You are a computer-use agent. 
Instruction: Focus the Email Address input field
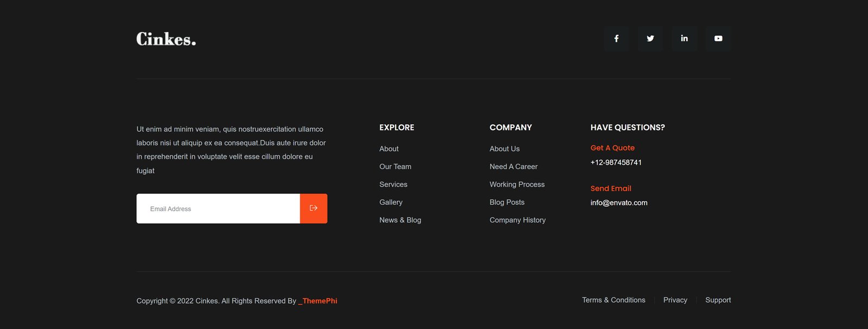point(218,208)
